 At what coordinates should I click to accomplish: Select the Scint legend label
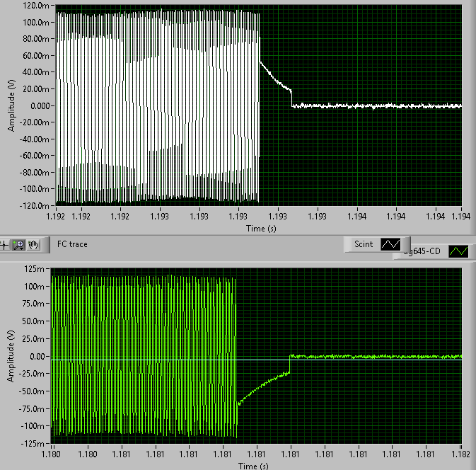[364, 244]
